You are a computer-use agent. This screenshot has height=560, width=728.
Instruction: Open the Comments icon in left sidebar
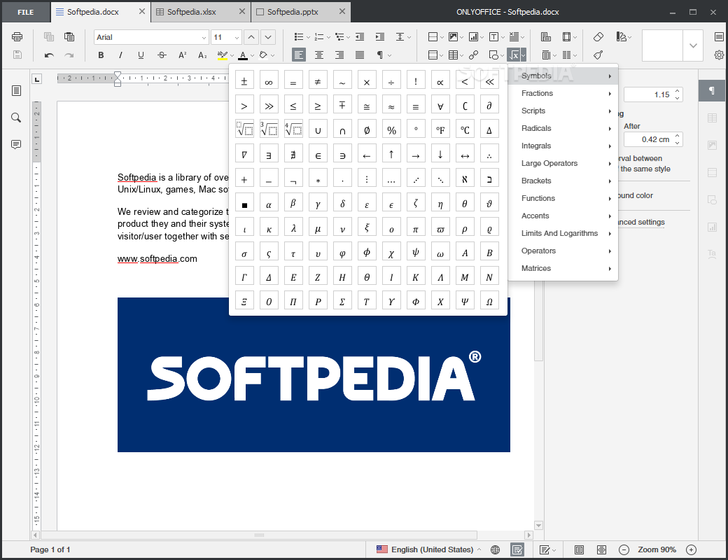tap(16, 145)
